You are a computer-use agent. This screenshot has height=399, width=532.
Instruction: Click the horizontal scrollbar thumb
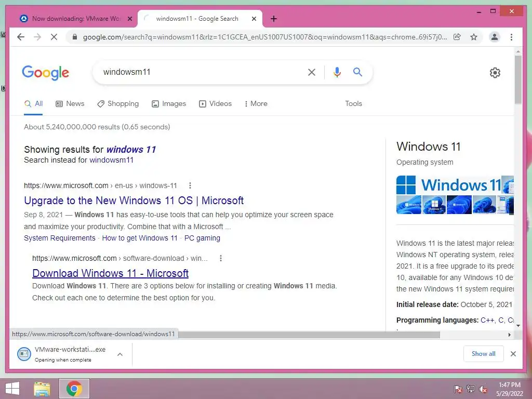pyautogui.click(x=309, y=335)
